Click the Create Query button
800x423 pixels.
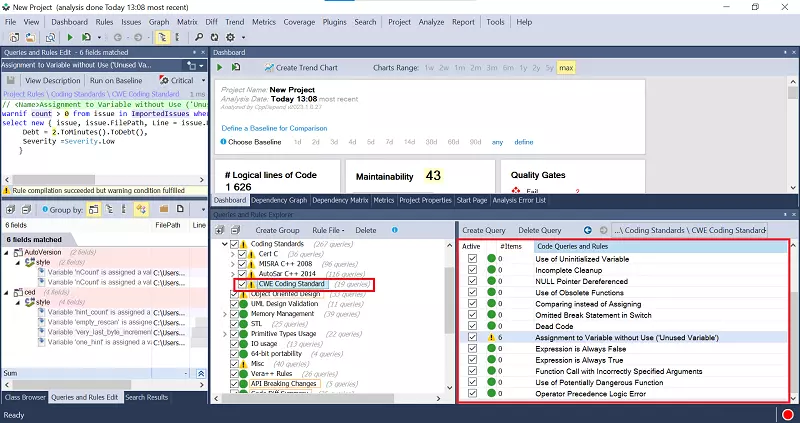pyautogui.click(x=484, y=230)
